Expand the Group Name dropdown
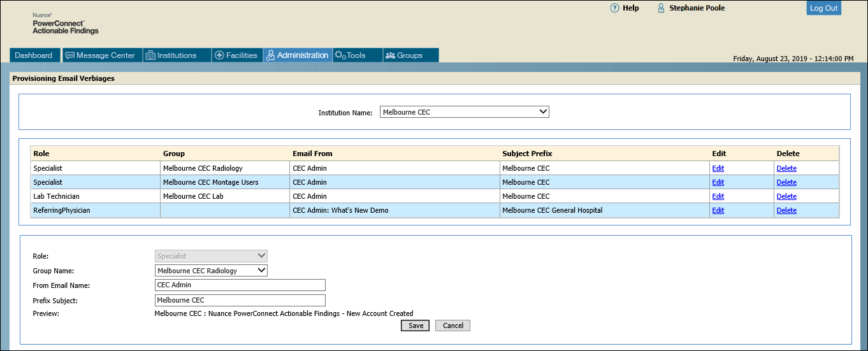The image size is (868, 351). (x=211, y=271)
